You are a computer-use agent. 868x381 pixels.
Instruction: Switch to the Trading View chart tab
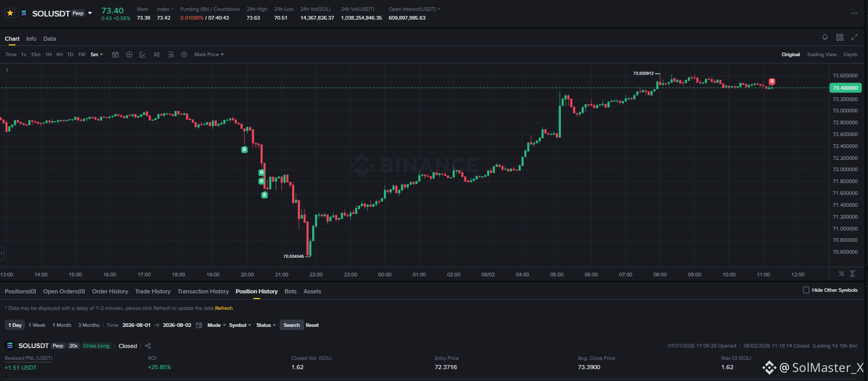click(x=822, y=55)
